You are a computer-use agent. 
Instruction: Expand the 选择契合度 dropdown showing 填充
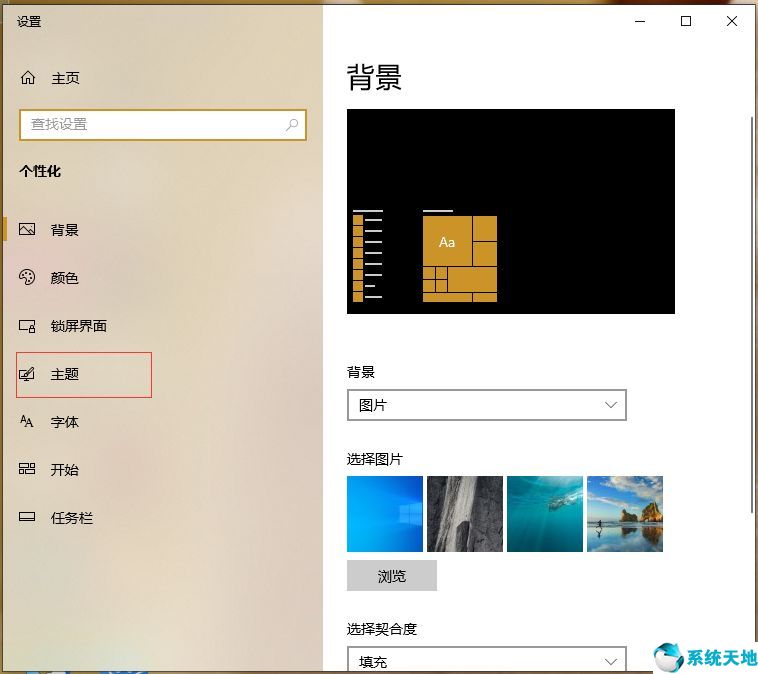487,659
